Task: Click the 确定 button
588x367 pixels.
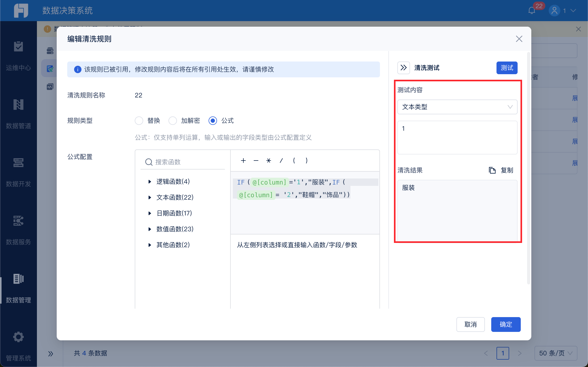Action: point(505,324)
